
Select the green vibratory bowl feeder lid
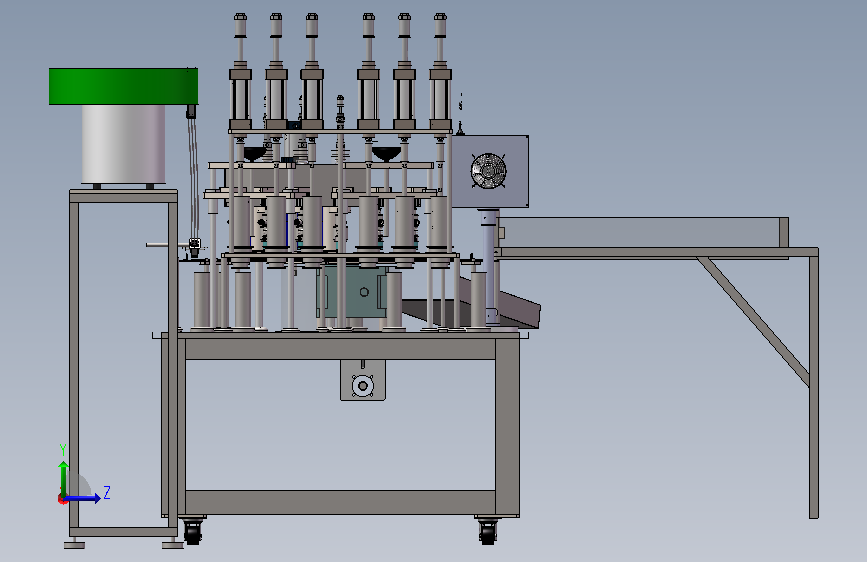click(123, 86)
